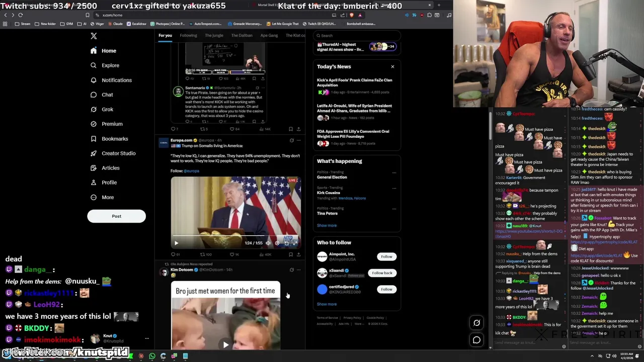Open Terms of Service footer link

tap(327, 318)
